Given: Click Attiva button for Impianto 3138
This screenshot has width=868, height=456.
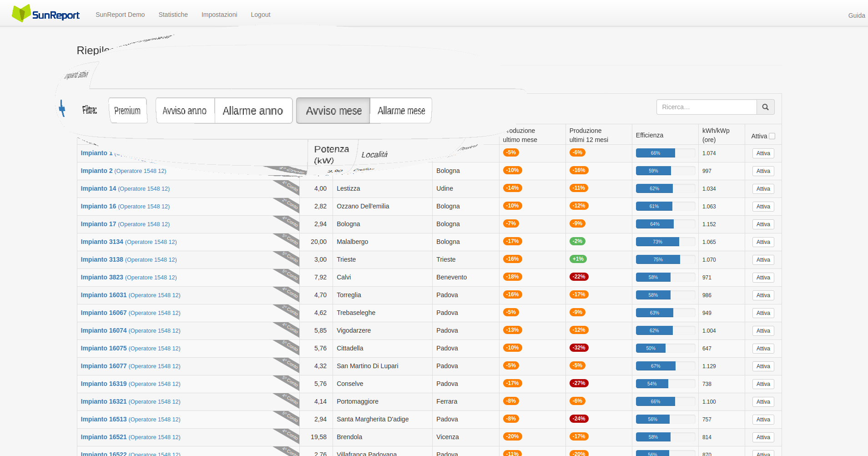Looking at the screenshot, I should [763, 260].
